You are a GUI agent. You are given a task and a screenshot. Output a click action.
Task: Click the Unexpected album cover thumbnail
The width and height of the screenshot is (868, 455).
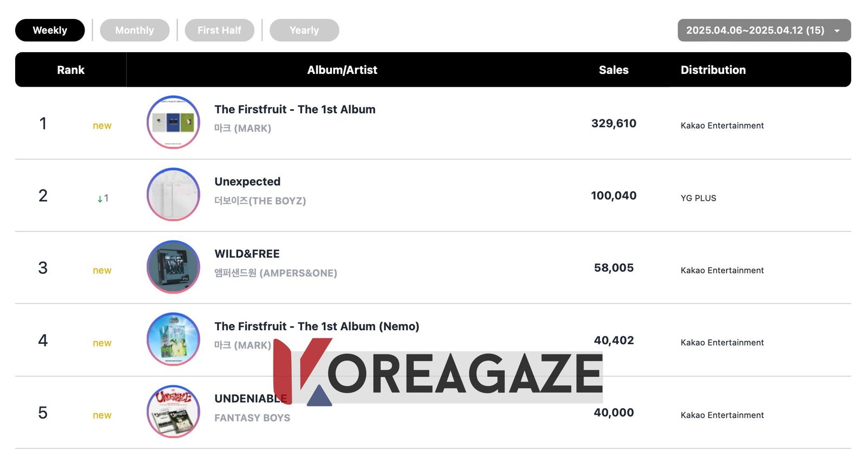173,194
